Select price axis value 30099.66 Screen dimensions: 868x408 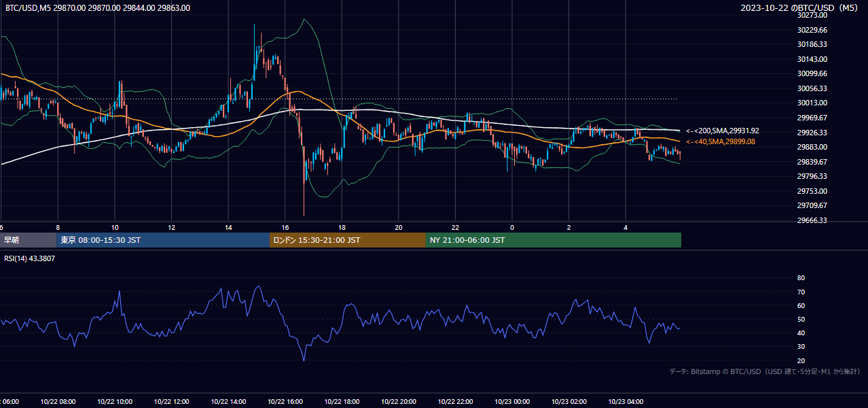click(812, 73)
